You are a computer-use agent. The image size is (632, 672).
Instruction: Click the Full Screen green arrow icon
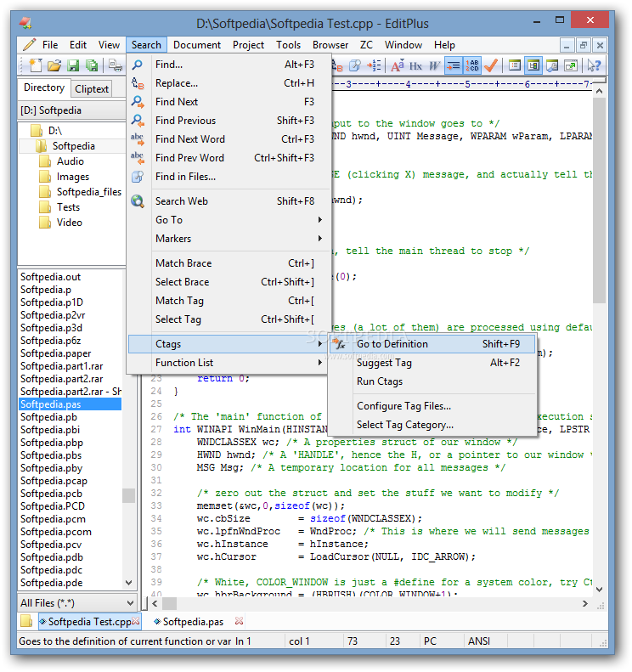[571, 65]
